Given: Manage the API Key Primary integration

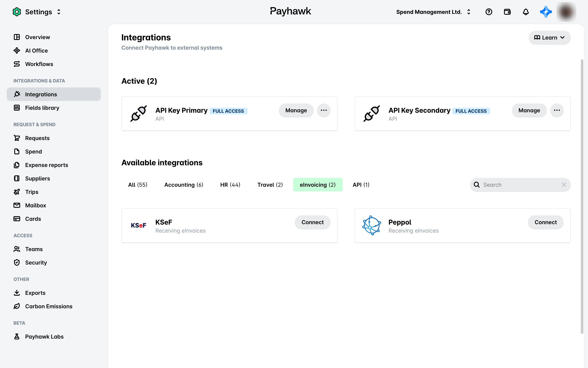Looking at the screenshot, I should (x=296, y=110).
